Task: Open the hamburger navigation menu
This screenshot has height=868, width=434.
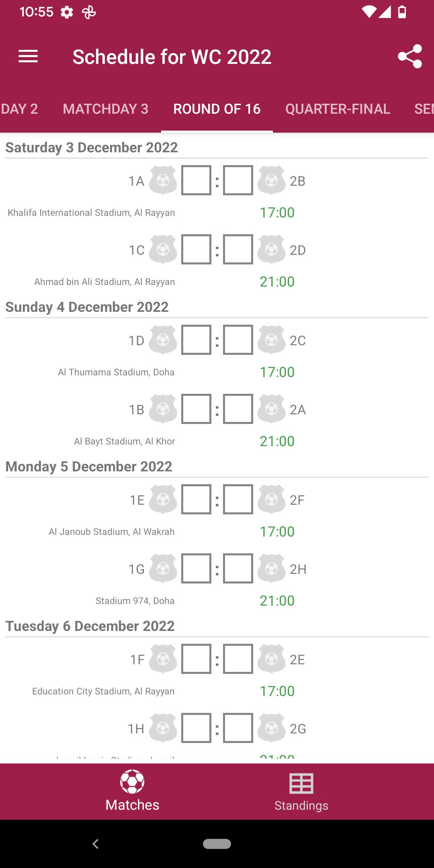Action: (x=28, y=57)
